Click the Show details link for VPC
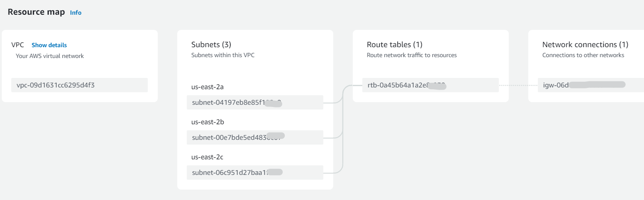The image size is (644, 200). [49, 45]
